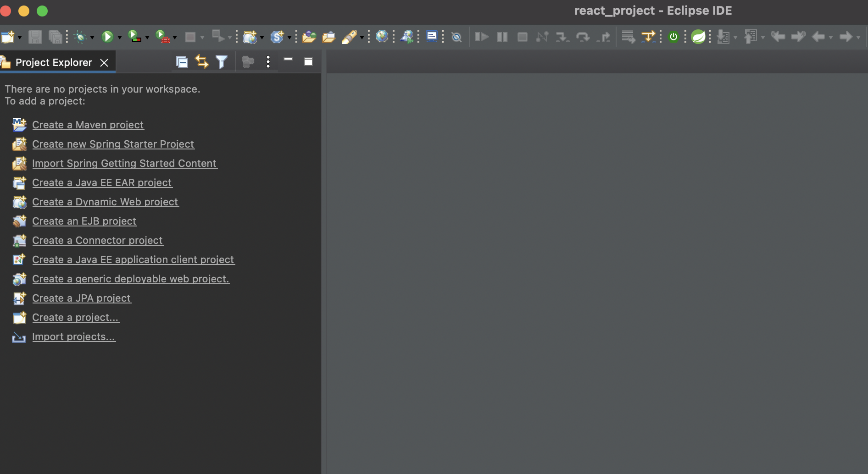
Task: Close the Project Explorer view
Action: [x=104, y=63]
